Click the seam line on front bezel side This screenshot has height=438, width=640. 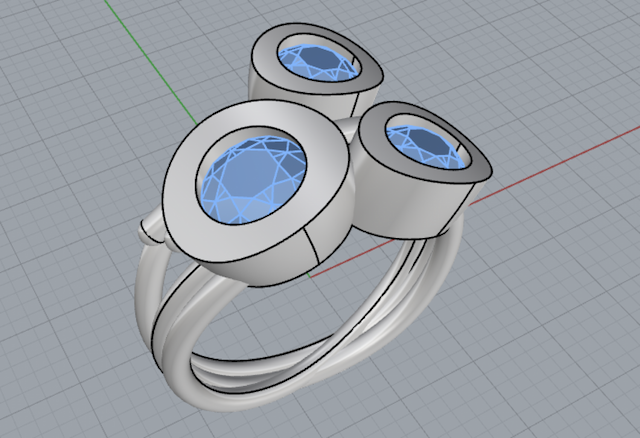click(312, 247)
